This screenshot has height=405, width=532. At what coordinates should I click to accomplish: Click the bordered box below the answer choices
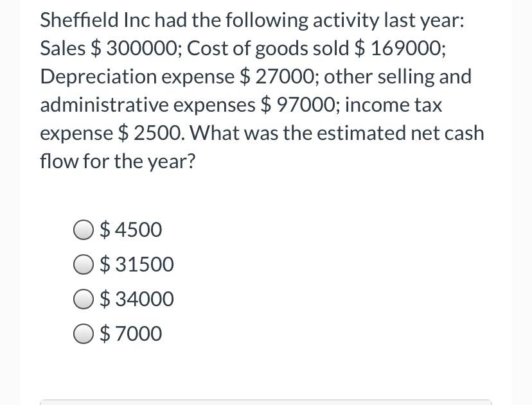pos(265,402)
